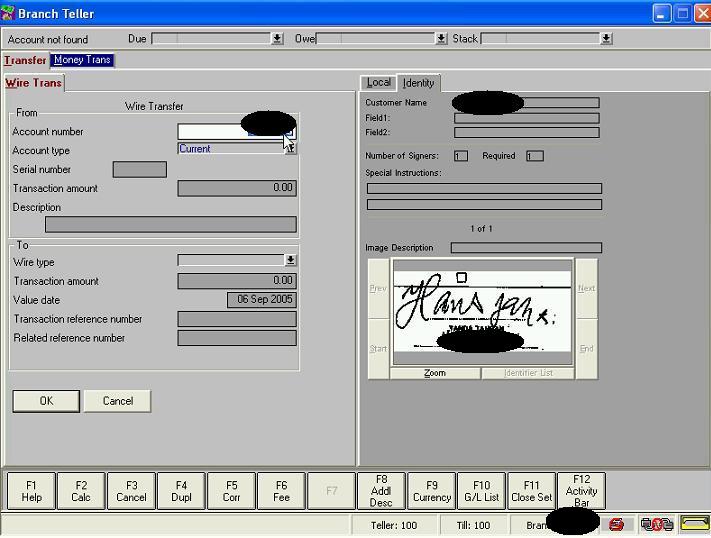Open the Wire type dropdown
Viewport: 711px width, 538px height.
click(291, 260)
